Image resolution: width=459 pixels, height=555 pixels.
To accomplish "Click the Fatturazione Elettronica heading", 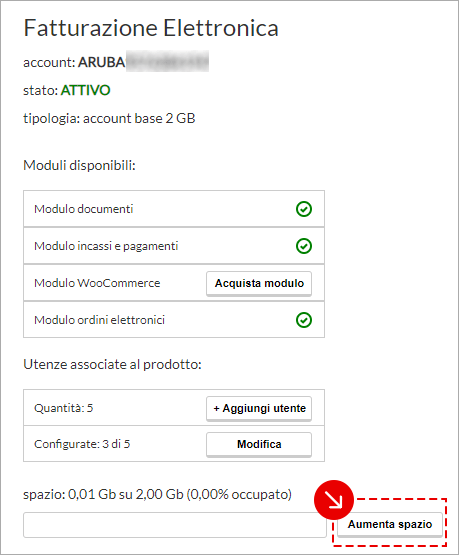I will click(151, 28).
